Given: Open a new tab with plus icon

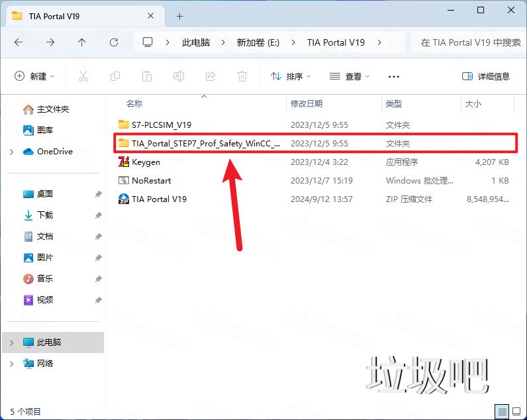Looking at the screenshot, I should pos(180,16).
